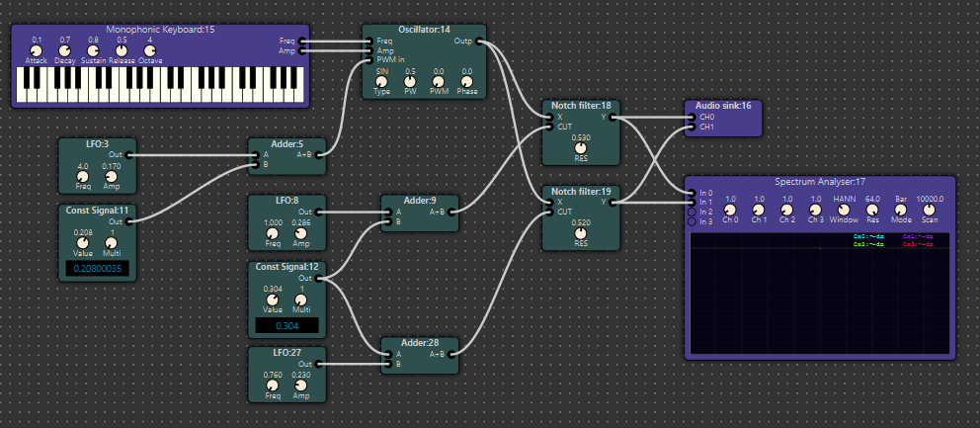The width and height of the screenshot is (980, 428).
Task: Click the Oscillator Type knob set to SIN
Action: pos(382,81)
